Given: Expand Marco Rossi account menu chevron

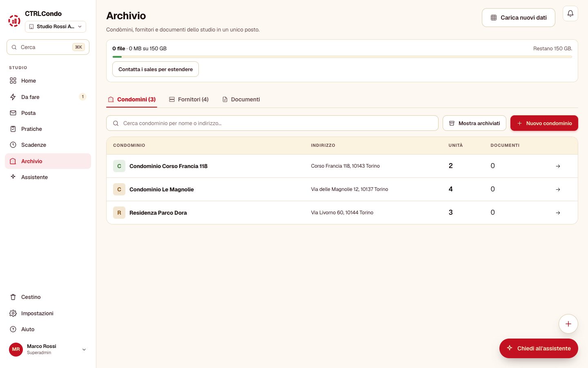Looking at the screenshot, I should click(84, 350).
